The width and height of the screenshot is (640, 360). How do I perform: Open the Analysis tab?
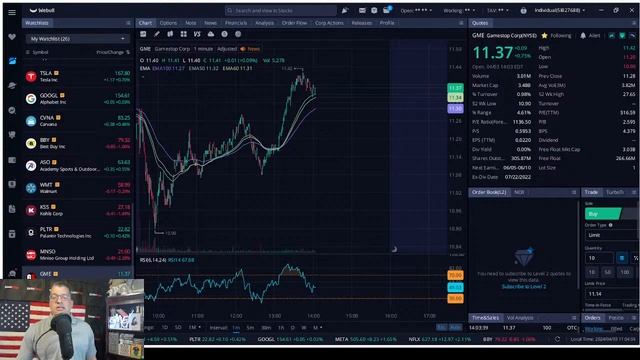click(264, 23)
